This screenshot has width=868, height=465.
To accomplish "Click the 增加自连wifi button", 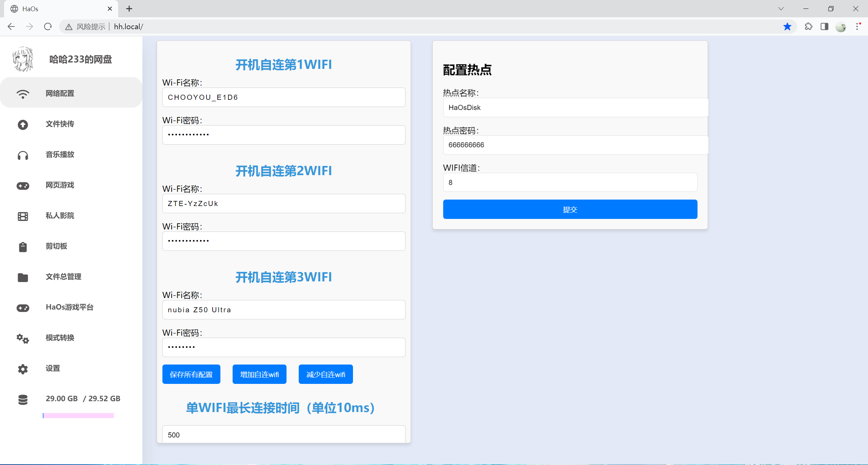I will click(259, 374).
